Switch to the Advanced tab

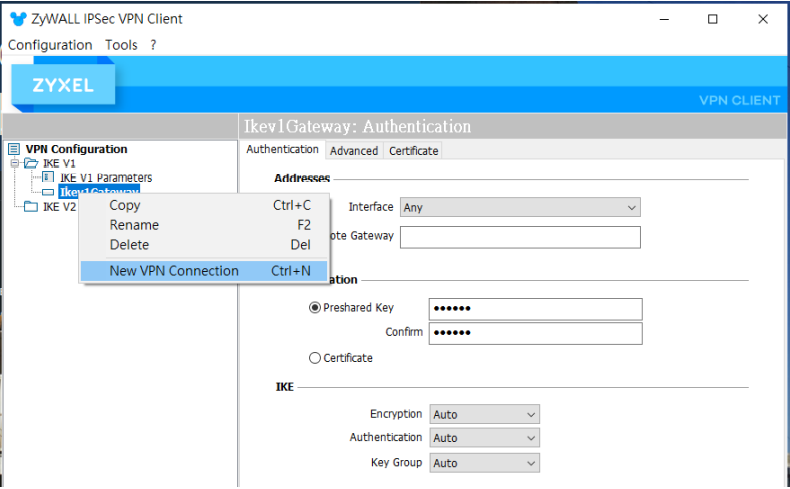(354, 151)
